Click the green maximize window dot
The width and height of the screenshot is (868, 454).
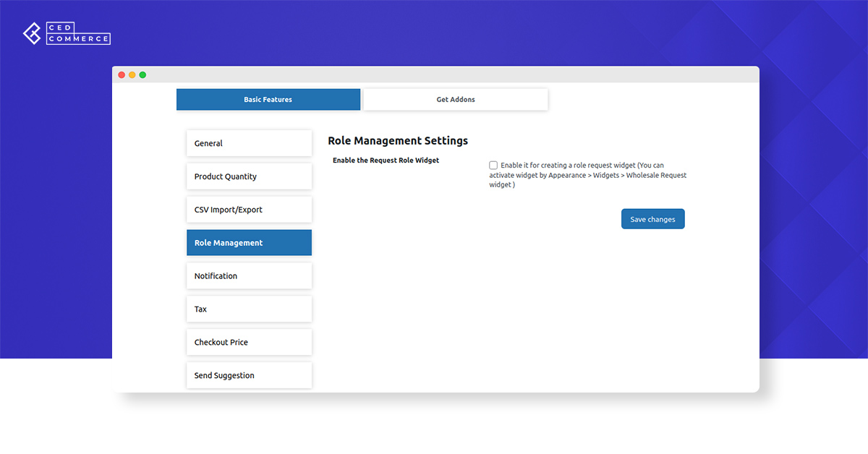142,75
